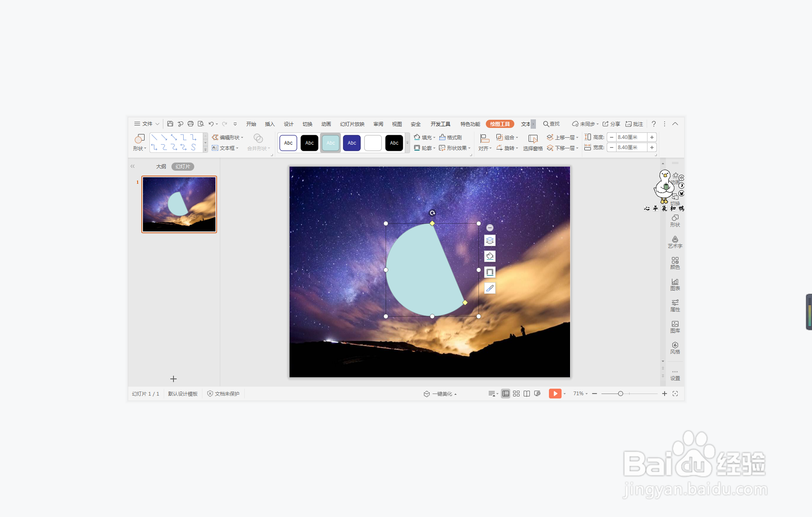Click the Undo arrow icon
Image resolution: width=812 pixels, height=517 pixels.
[x=211, y=124]
